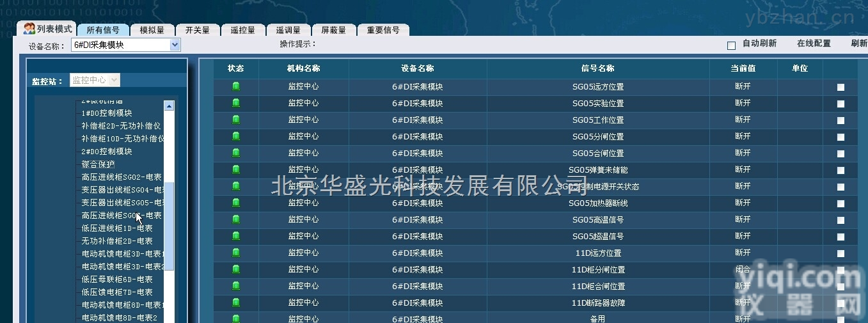
Task: Click the 机构名称 column header
Action: point(304,68)
